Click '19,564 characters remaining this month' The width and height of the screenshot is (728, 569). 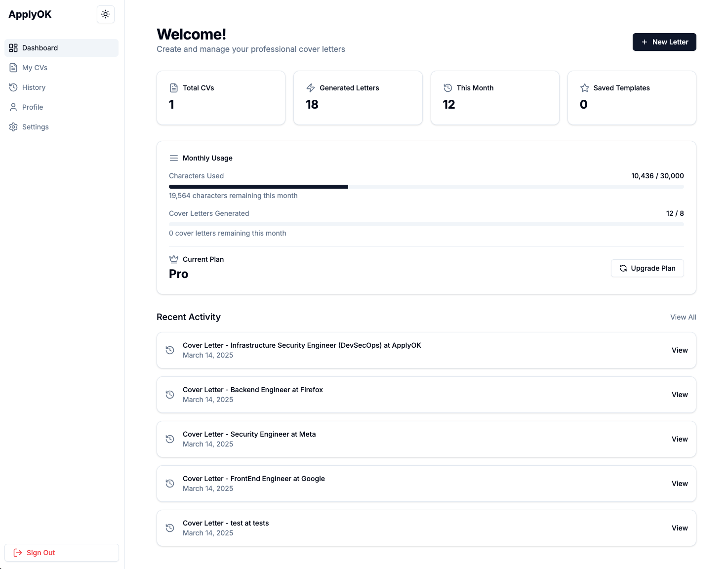pos(233,196)
